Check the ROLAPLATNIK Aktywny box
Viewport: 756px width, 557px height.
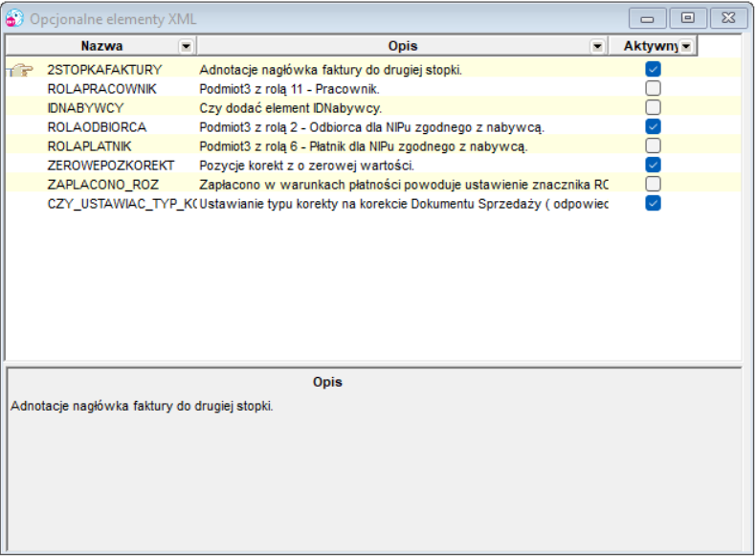point(653,145)
